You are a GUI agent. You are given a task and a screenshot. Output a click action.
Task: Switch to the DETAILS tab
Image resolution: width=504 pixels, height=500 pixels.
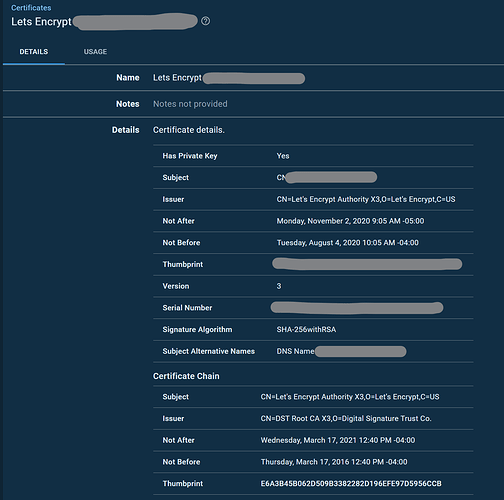click(34, 52)
